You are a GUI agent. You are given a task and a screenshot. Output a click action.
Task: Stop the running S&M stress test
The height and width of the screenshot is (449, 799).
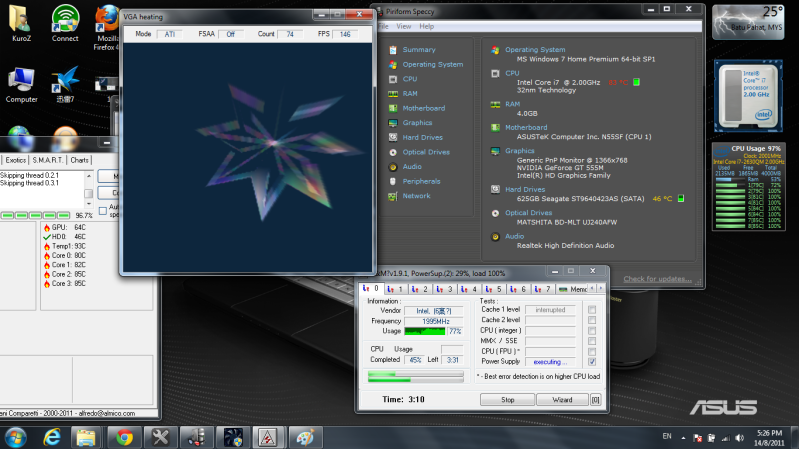[507, 400]
